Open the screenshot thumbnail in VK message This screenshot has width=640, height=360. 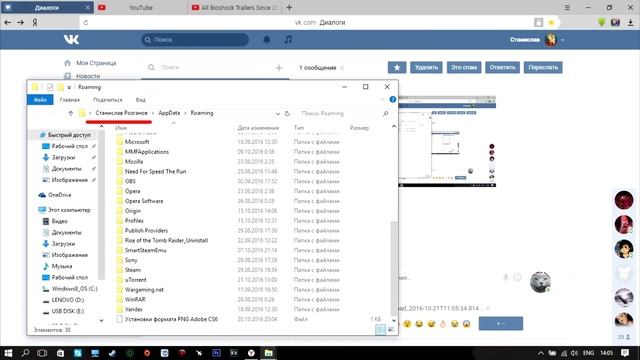447,142
